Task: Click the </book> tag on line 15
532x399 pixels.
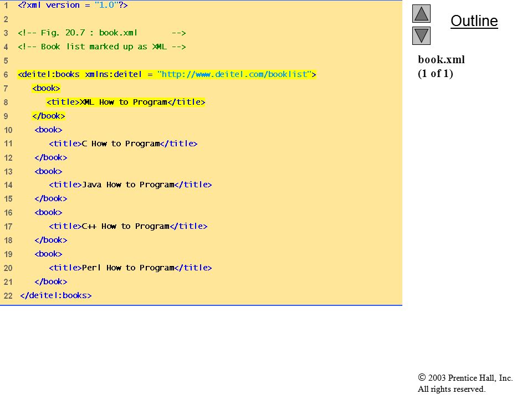Action: tap(51, 199)
